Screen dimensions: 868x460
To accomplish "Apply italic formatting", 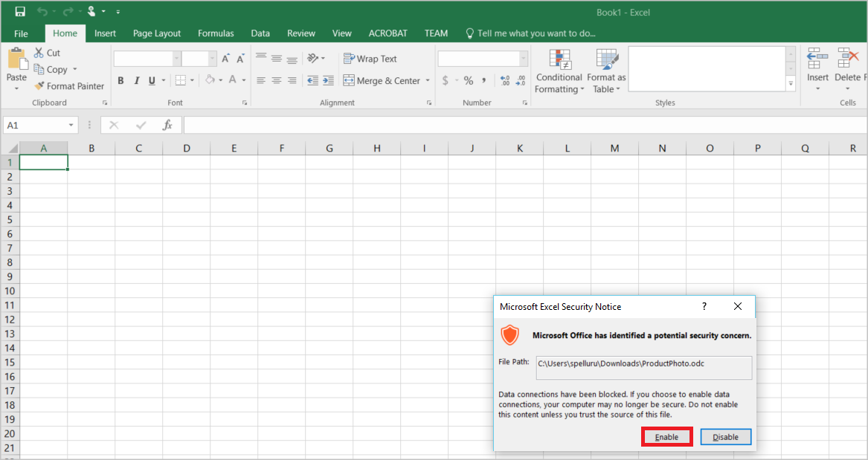I will pyautogui.click(x=136, y=80).
